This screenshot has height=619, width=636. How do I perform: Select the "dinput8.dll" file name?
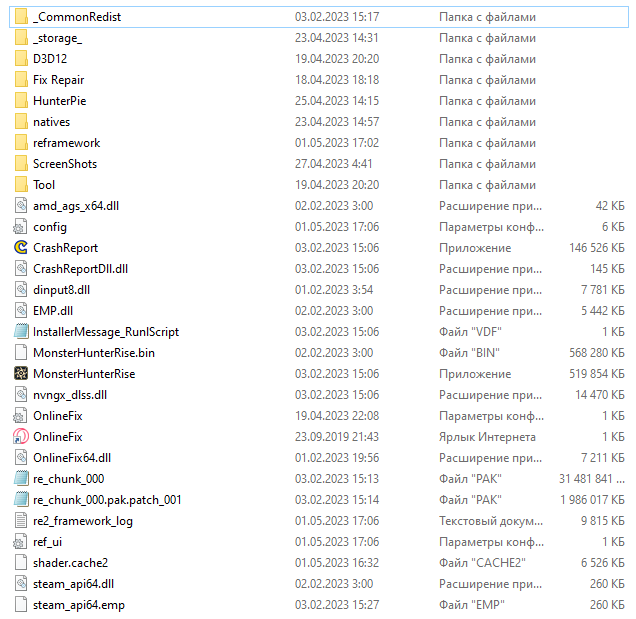61,290
